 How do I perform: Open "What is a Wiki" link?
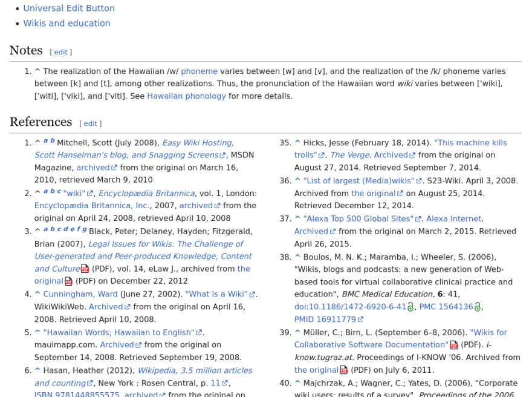pos(220,294)
